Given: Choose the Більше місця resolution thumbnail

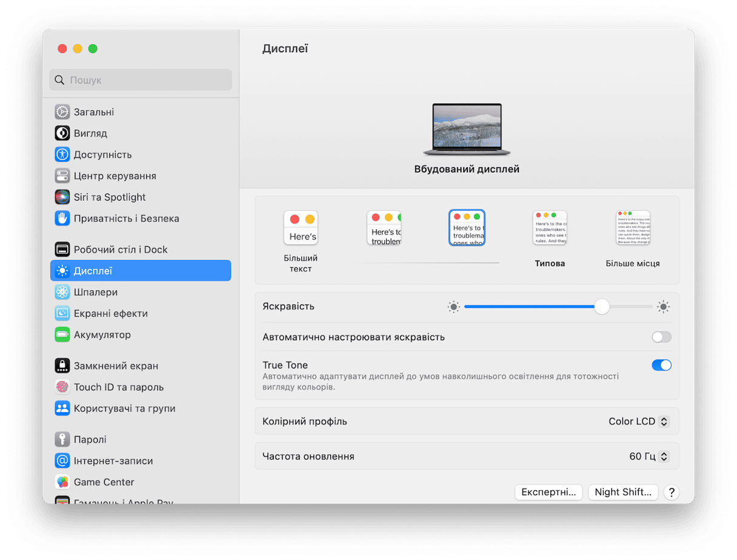Looking at the screenshot, I should [x=633, y=228].
